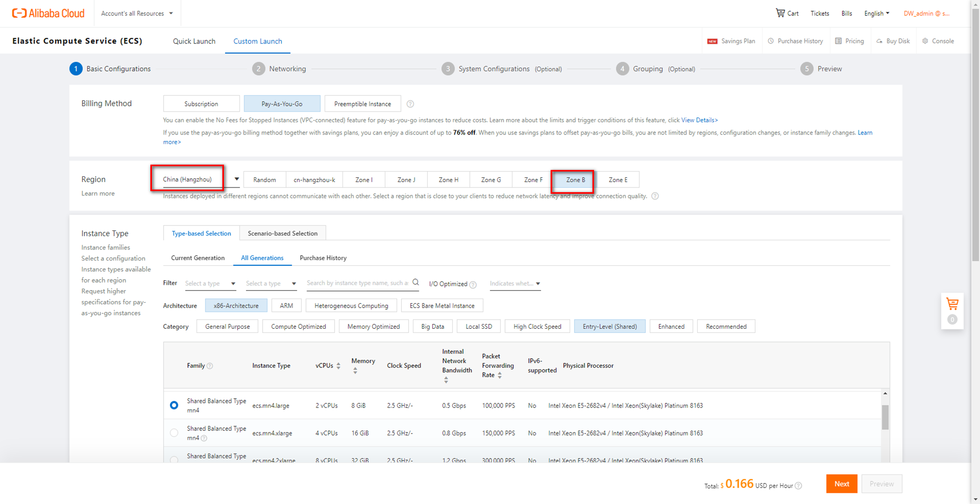980x504 pixels.
Task: Open DW_admin account menu
Action: pos(927,13)
